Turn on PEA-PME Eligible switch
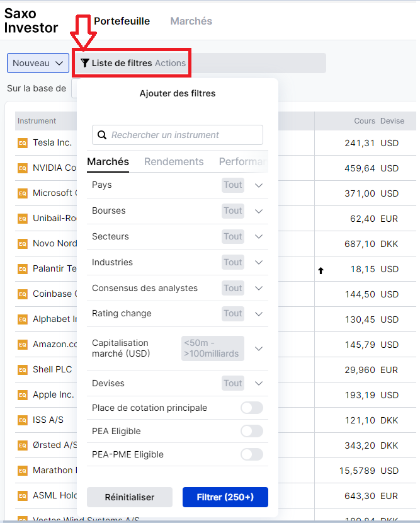Image resolution: width=420 pixels, height=523 pixels. click(x=251, y=454)
